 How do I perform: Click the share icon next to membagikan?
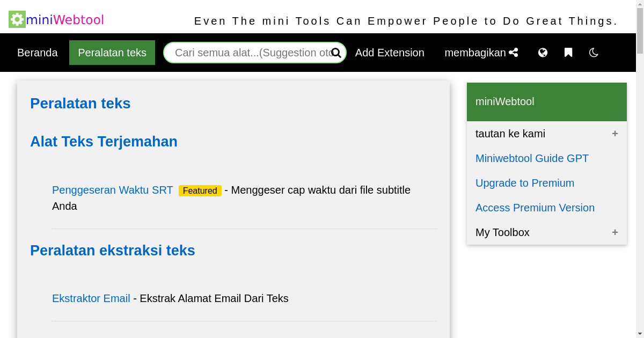pyautogui.click(x=514, y=53)
